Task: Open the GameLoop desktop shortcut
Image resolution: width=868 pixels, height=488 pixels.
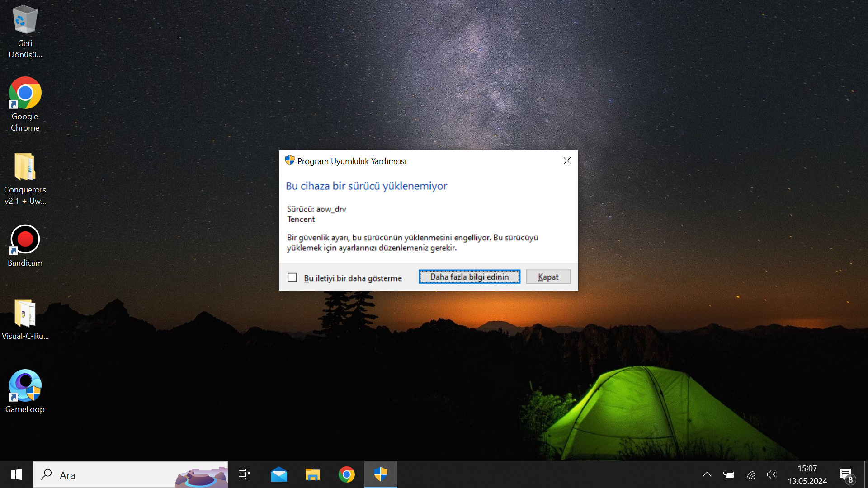Action: point(25,386)
